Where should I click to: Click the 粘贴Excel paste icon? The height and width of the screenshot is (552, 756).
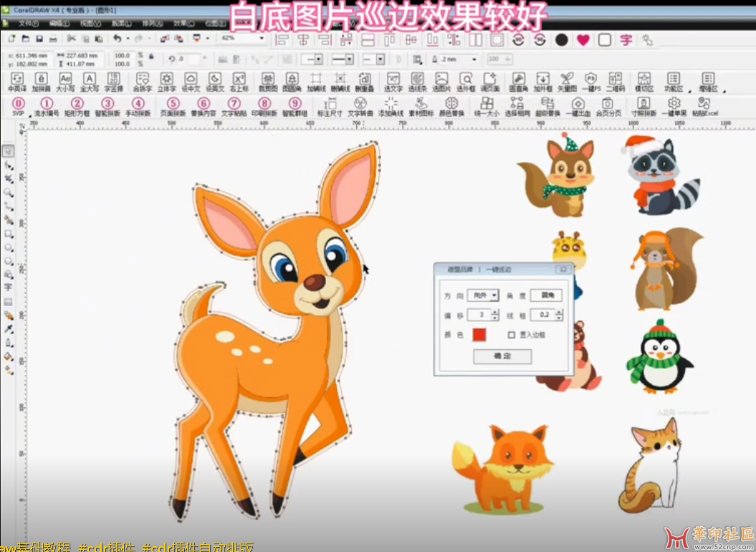pos(705,107)
